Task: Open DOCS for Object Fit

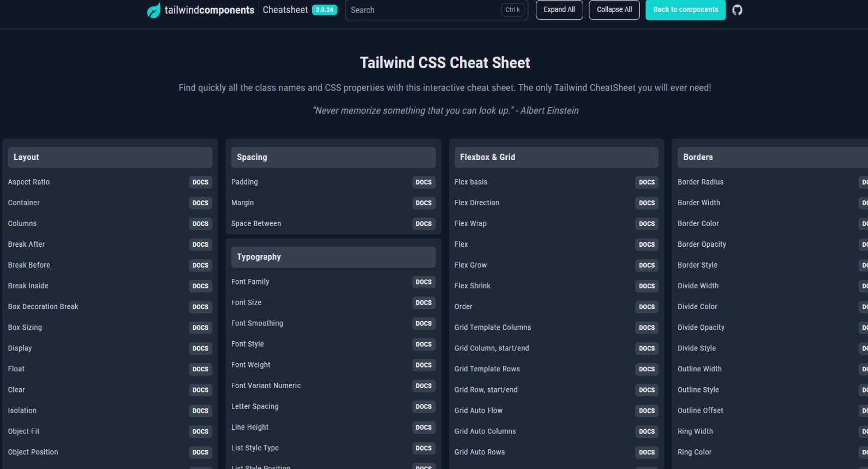Action: pyautogui.click(x=200, y=431)
